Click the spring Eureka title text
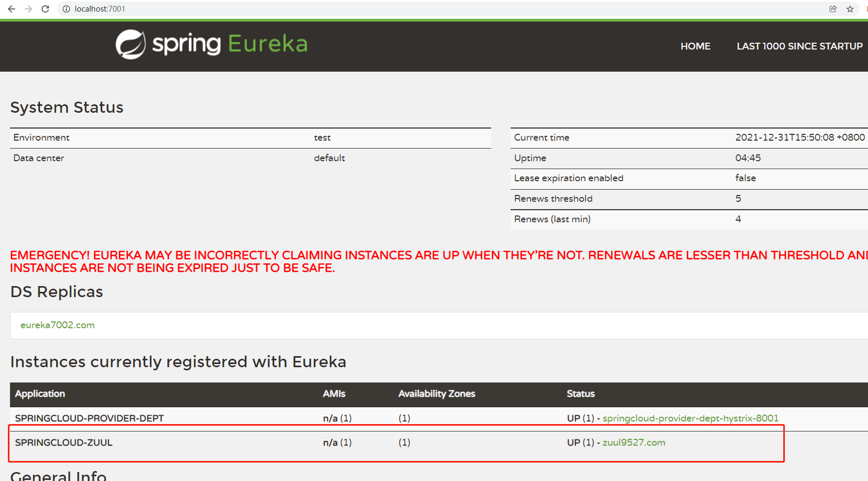 [x=230, y=44]
